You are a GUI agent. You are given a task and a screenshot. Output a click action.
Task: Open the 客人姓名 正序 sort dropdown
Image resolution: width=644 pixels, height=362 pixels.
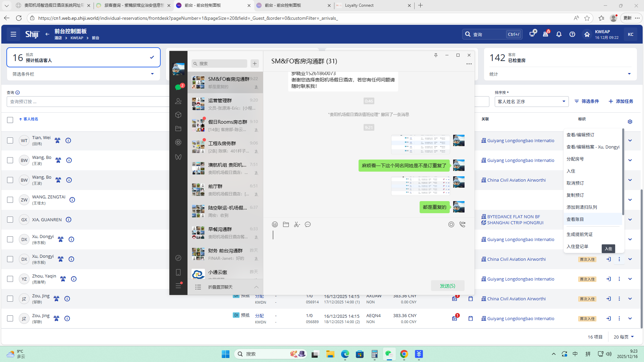point(531,102)
